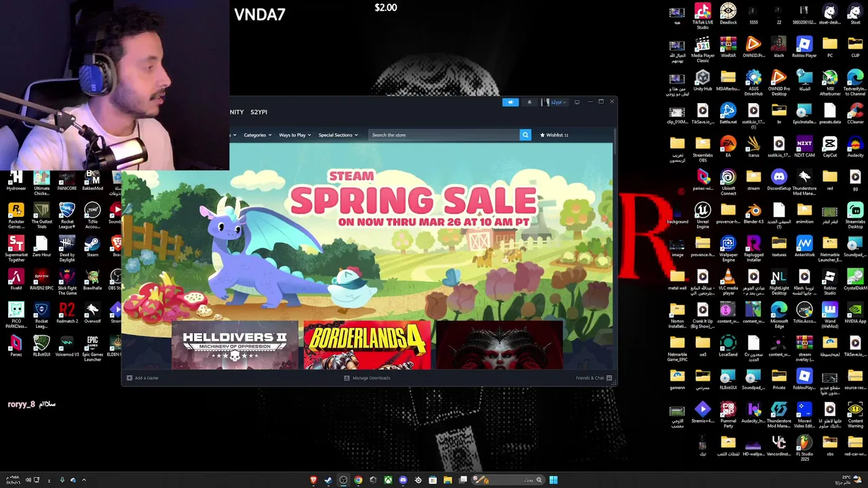Open the Audacity desktop shortcut
The height and width of the screenshot is (488, 868).
click(x=855, y=147)
